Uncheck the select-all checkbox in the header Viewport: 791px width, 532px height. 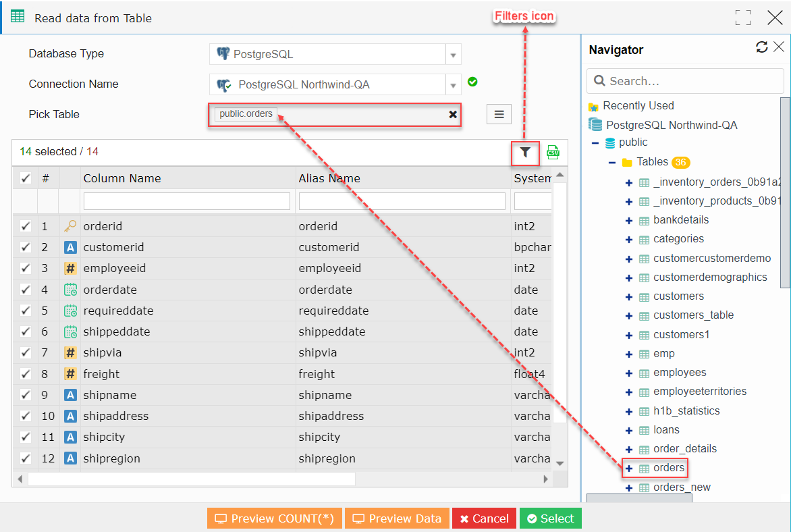25,178
